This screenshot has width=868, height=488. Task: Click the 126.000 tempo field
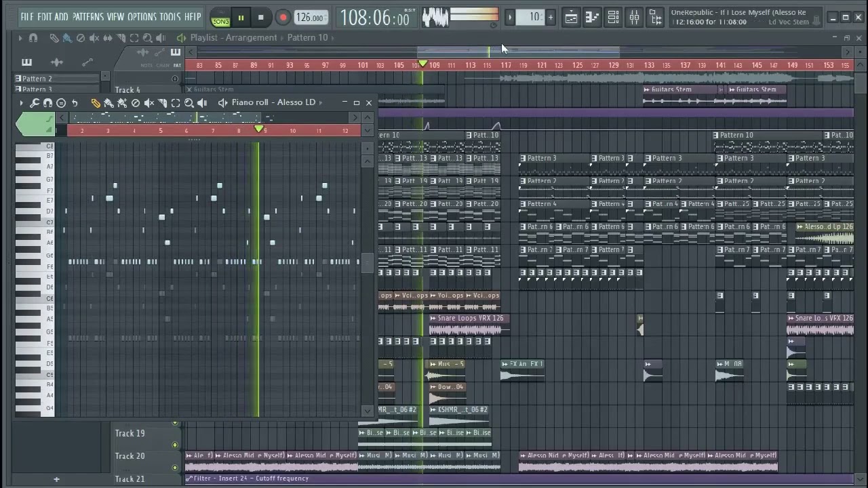311,18
